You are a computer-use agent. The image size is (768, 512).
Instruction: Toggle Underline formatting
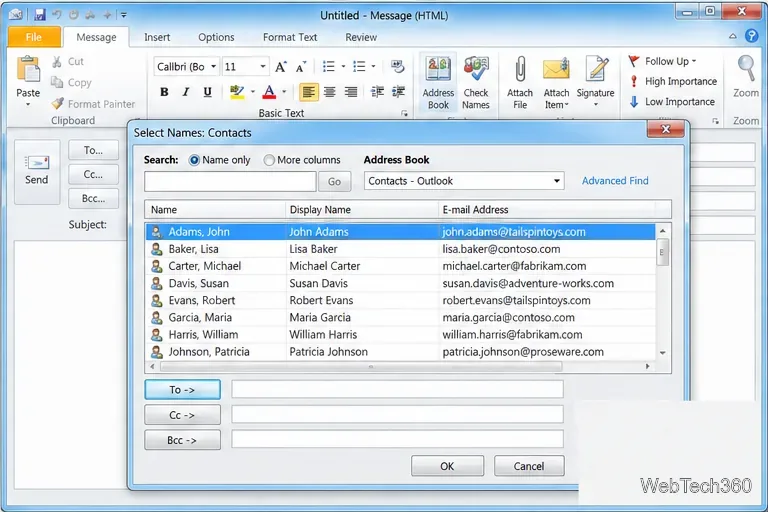point(208,92)
